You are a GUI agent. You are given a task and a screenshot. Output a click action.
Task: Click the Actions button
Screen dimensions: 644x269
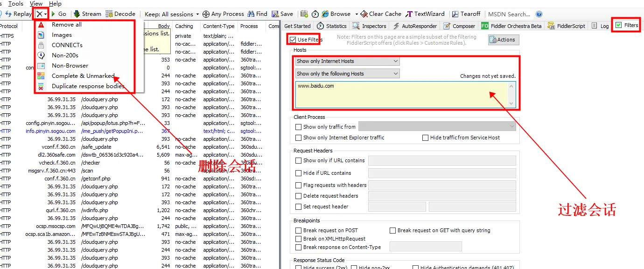504,40
